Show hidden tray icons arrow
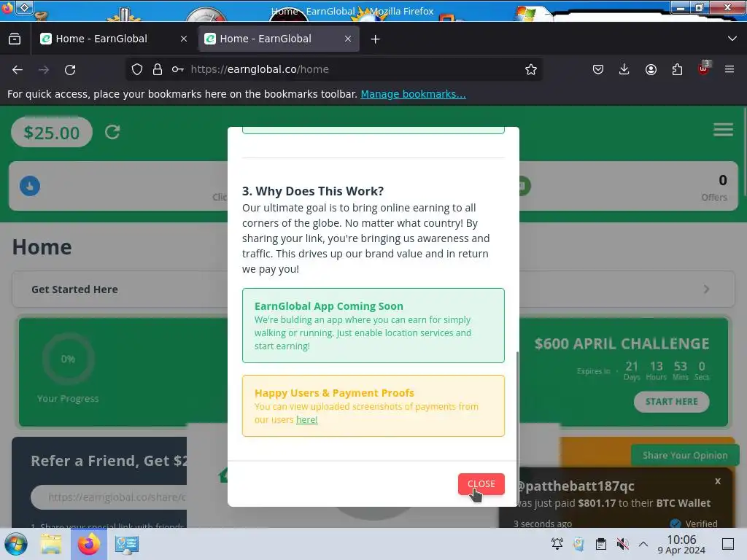The height and width of the screenshot is (560, 747). tap(643, 544)
